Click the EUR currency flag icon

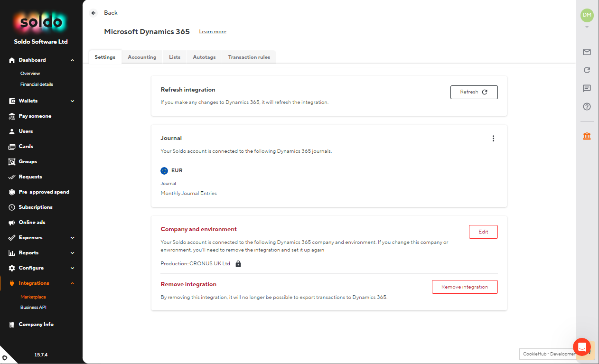(164, 171)
